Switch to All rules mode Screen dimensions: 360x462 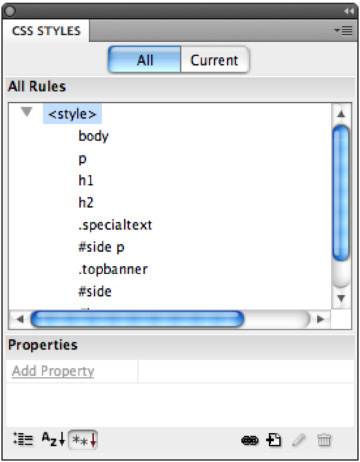(x=145, y=60)
